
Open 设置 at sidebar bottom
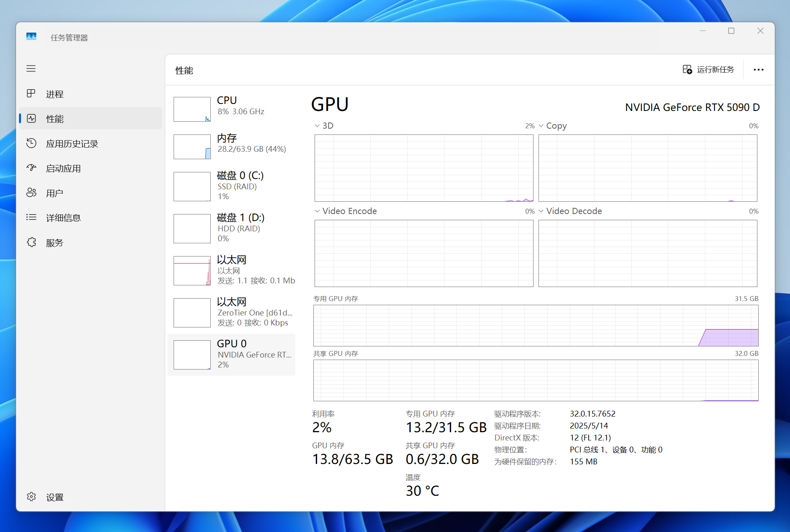pos(90,497)
